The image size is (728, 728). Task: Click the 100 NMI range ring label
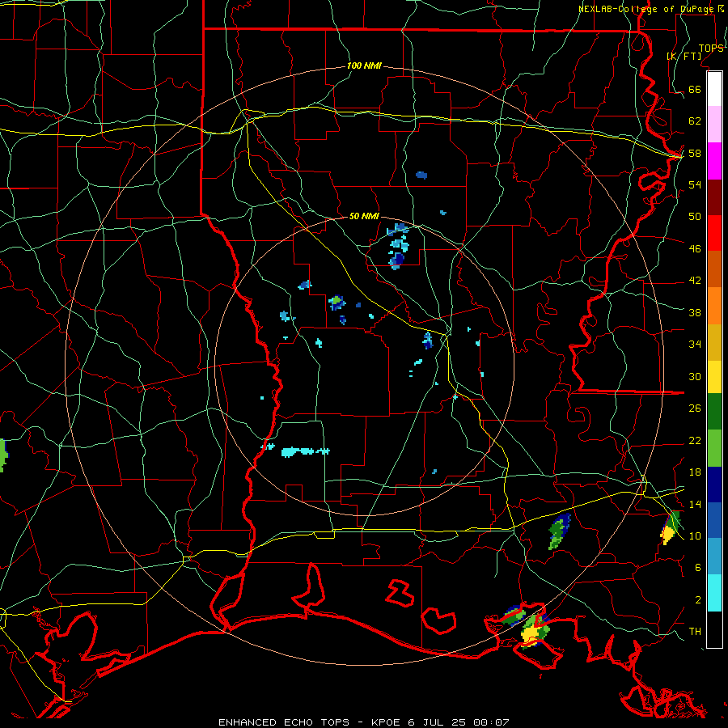click(364, 66)
